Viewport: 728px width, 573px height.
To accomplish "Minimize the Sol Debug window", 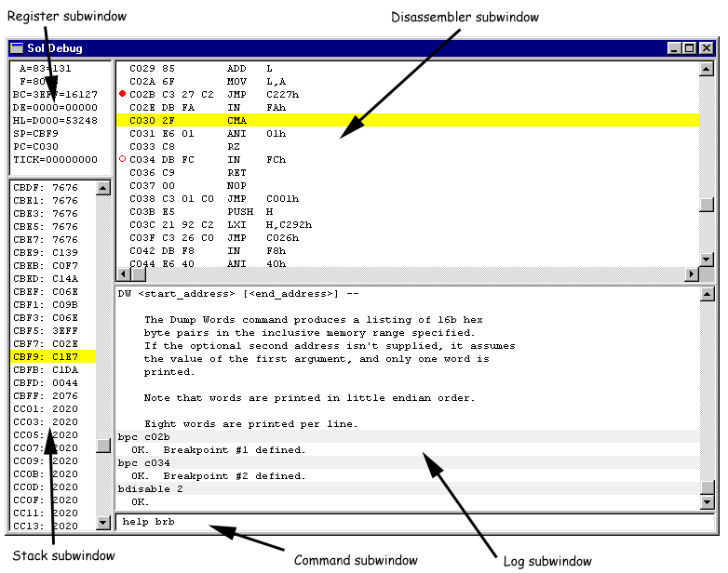I will tap(675, 48).
